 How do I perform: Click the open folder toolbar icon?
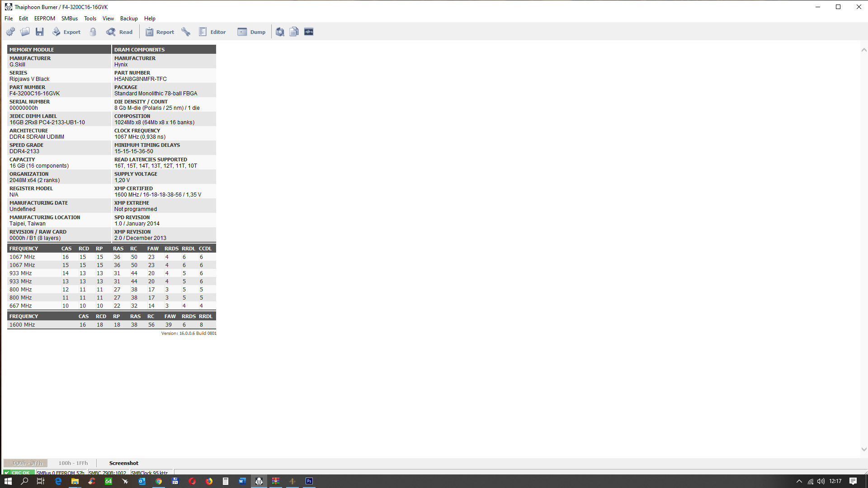(x=25, y=32)
